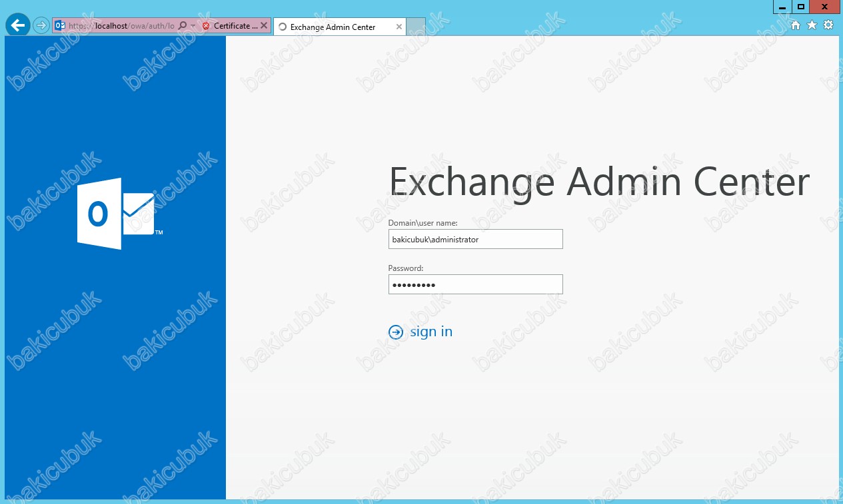Viewport: 843px width, 504px height.
Task: Open a new tab with the blank tab button
Action: point(416,27)
